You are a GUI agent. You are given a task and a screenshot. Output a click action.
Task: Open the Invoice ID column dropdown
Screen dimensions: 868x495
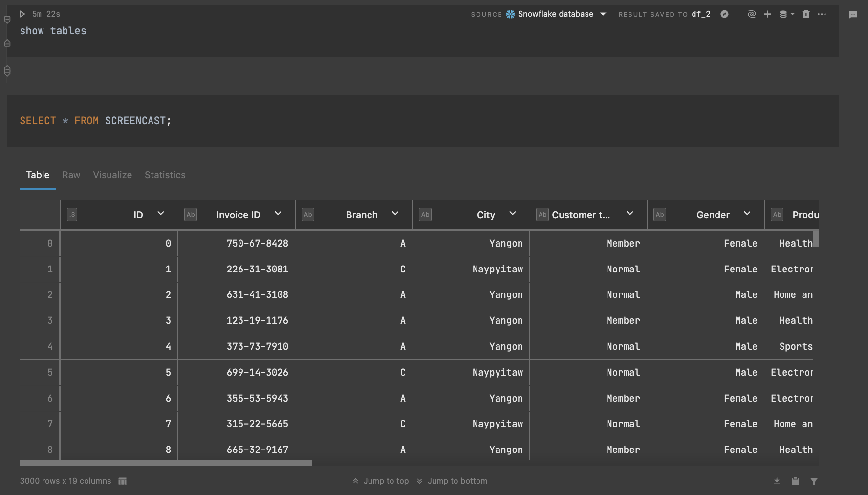(278, 214)
